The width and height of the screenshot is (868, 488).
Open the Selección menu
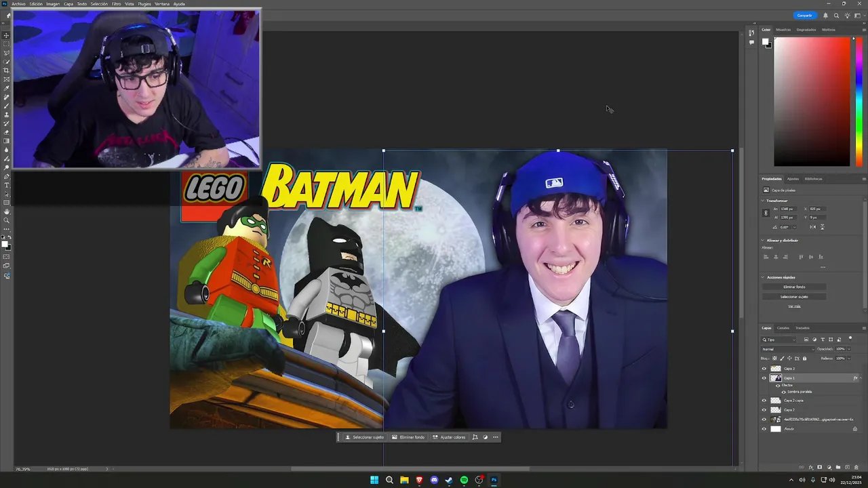point(99,4)
